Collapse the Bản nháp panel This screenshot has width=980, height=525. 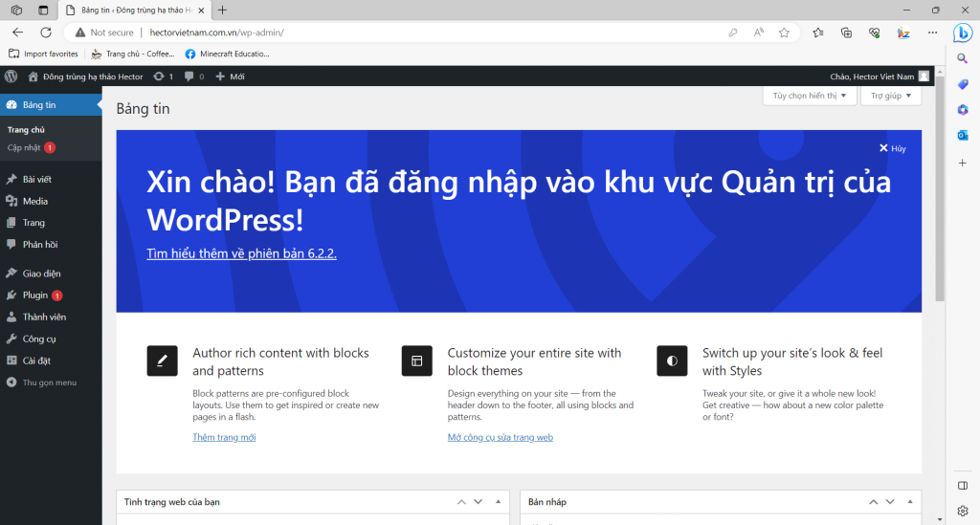[x=910, y=502]
